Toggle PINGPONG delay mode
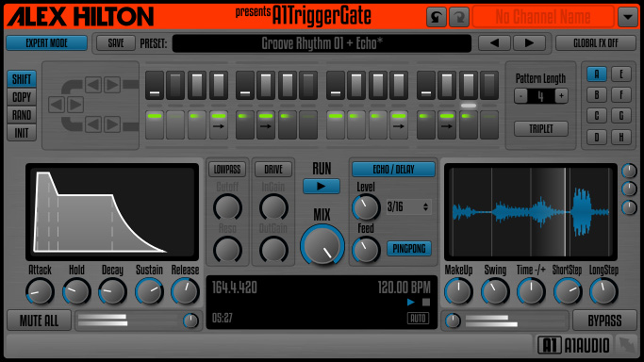The image size is (644, 362). [x=409, y=248]
